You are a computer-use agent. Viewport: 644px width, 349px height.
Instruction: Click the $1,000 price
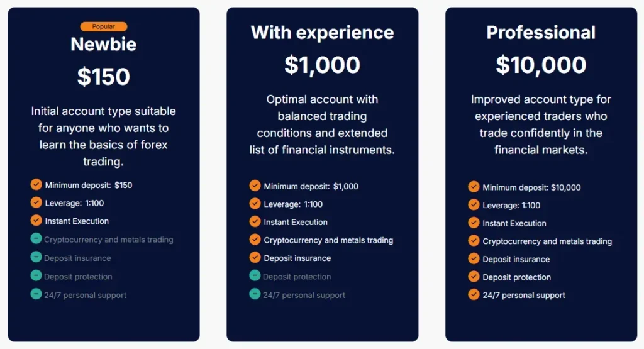(x=322, y=65)
